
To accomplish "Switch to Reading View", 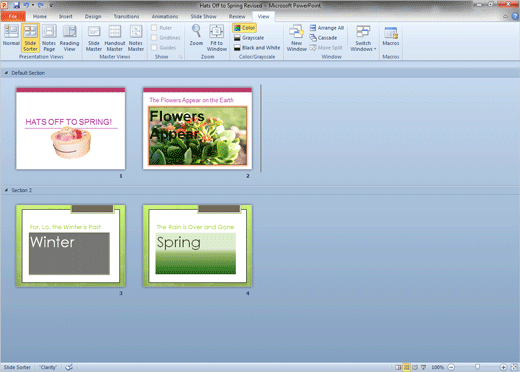I will [69, 38].
